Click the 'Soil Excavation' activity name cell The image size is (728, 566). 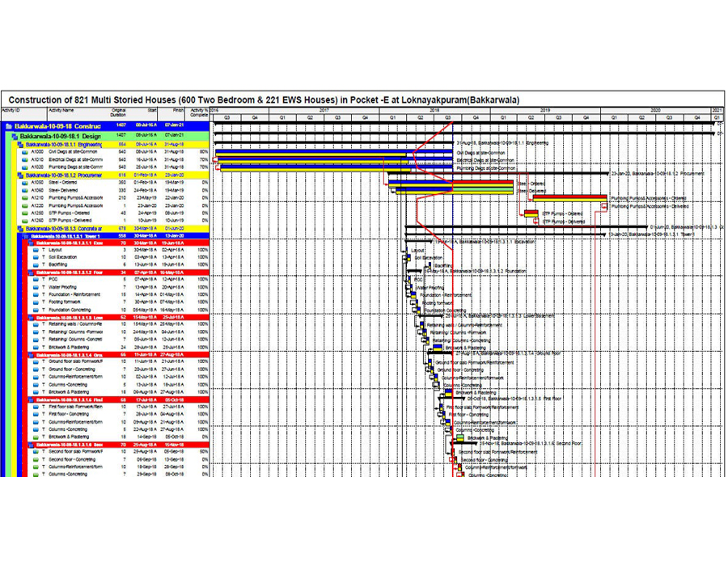[62, 257]
